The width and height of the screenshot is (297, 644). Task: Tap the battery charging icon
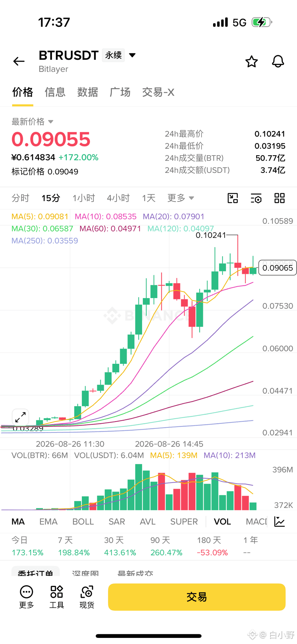(x=261, y=22)
